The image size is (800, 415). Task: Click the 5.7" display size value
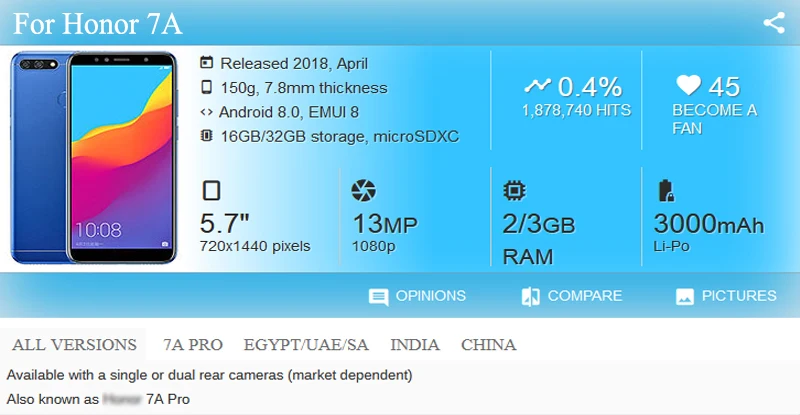pyautogui.click(x=224, y=224)
